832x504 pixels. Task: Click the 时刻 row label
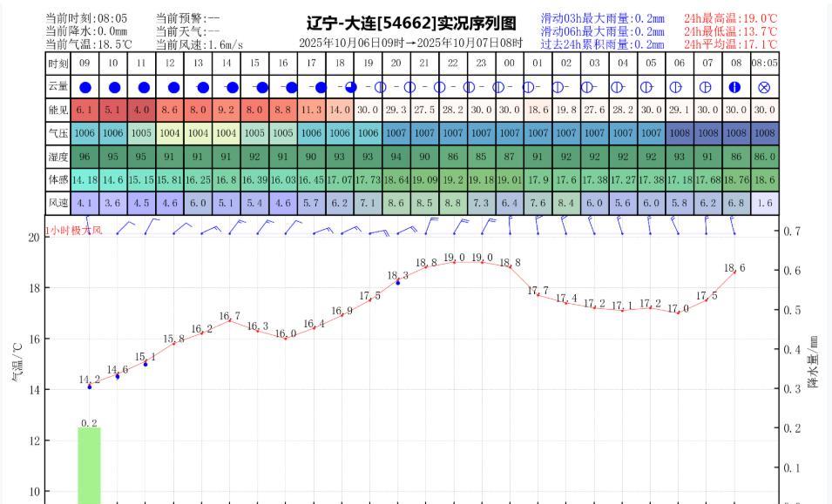pyautogui.click(x=57, y=64)
